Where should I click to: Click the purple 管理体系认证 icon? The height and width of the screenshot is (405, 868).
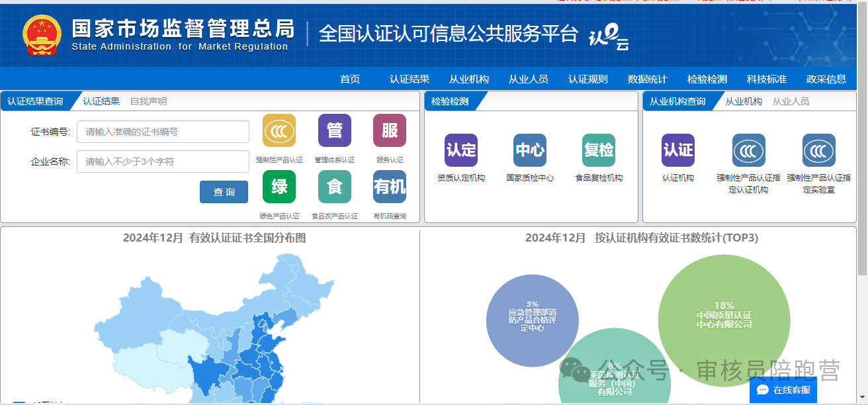(335, 131)
